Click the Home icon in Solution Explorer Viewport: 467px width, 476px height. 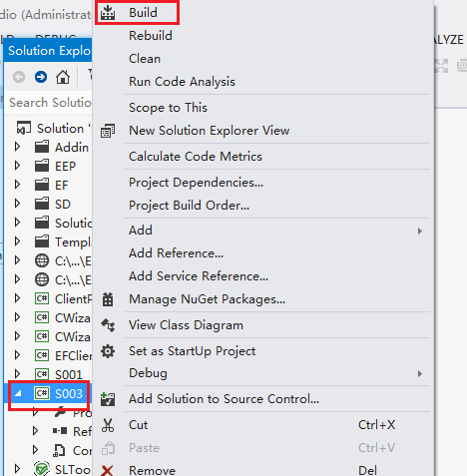click(x=63, y=77)
